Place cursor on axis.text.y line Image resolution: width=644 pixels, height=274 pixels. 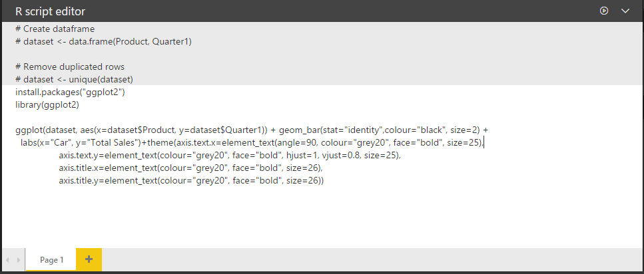[230, 156]
